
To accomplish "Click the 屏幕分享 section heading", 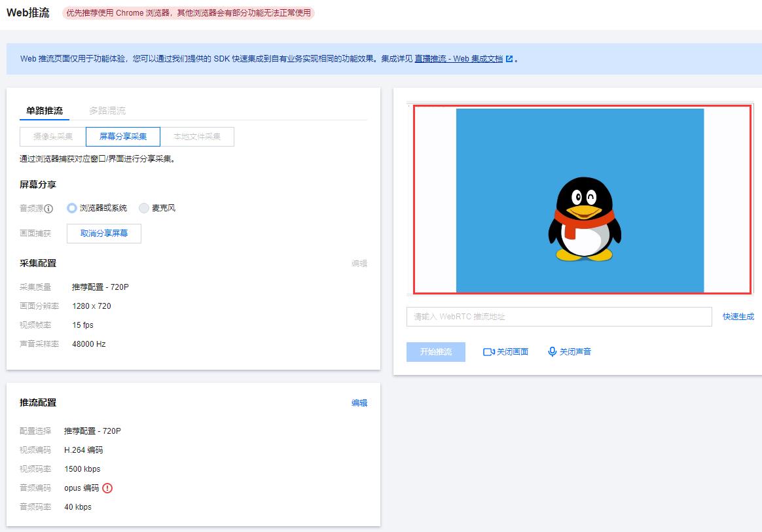I will click(x=38, y=185).
